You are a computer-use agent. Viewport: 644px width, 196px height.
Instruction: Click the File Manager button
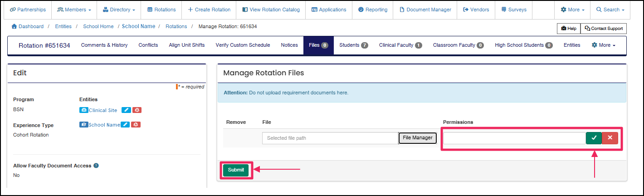tap(418, 138)
